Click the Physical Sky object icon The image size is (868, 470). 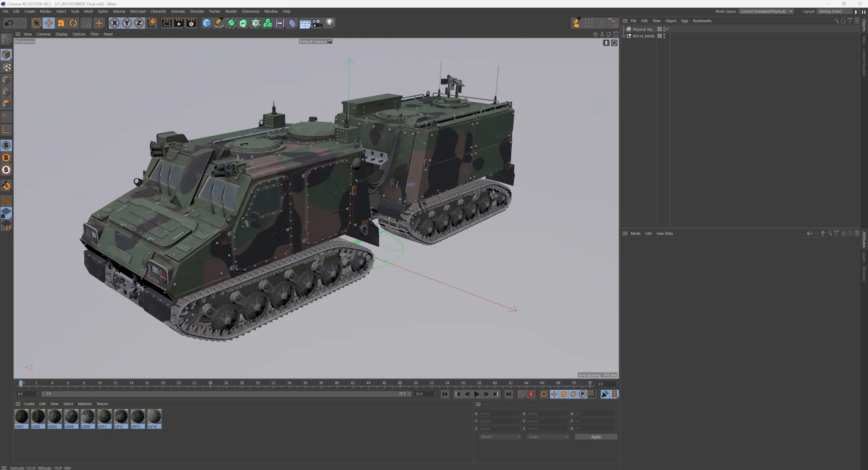[629, 29]
